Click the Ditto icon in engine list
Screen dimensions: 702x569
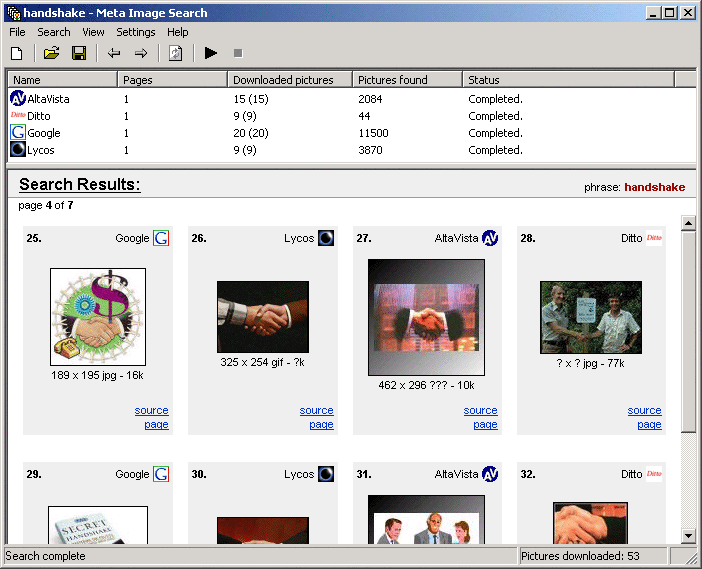[18, 115]
